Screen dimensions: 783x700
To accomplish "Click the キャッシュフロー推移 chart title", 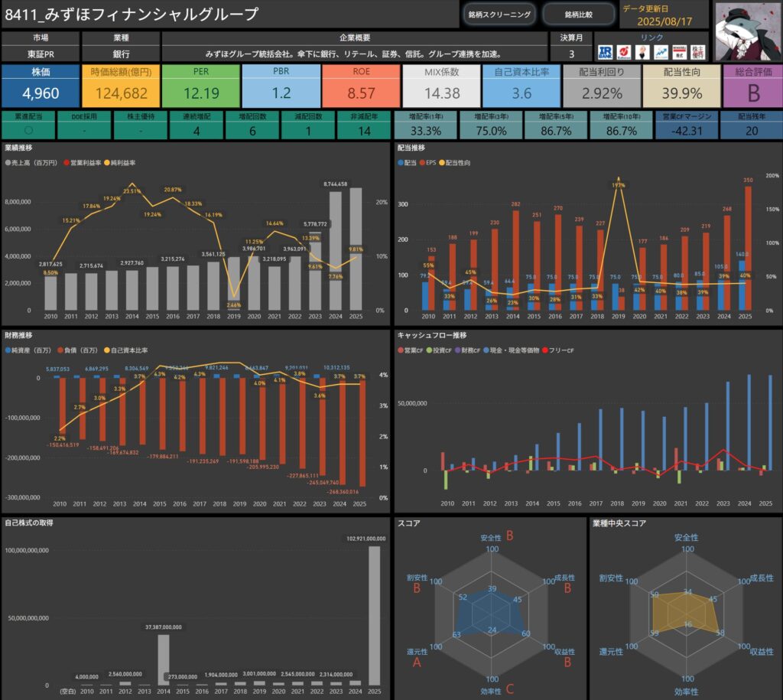I will 432,335.
